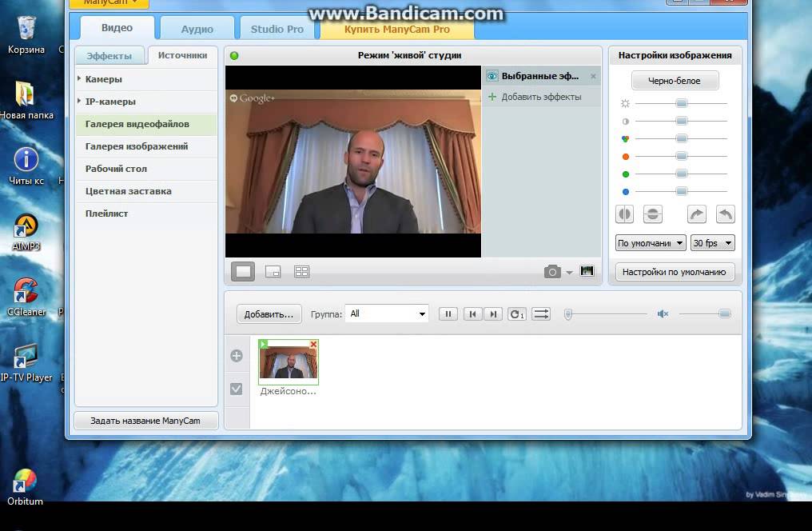Select Галерея видеофайлов source
The image size is (812, 531).
pos(146,124)
